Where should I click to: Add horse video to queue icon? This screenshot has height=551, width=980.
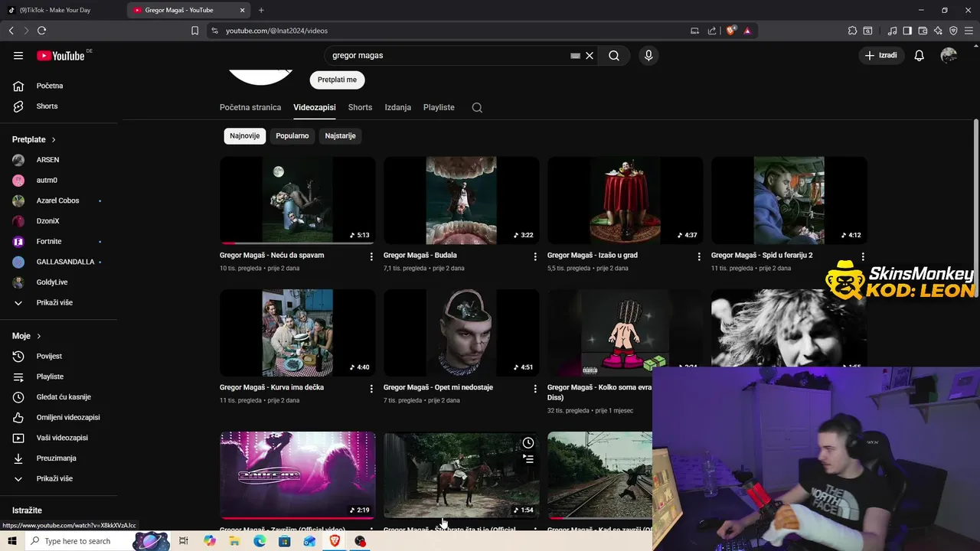coord(528,459)
